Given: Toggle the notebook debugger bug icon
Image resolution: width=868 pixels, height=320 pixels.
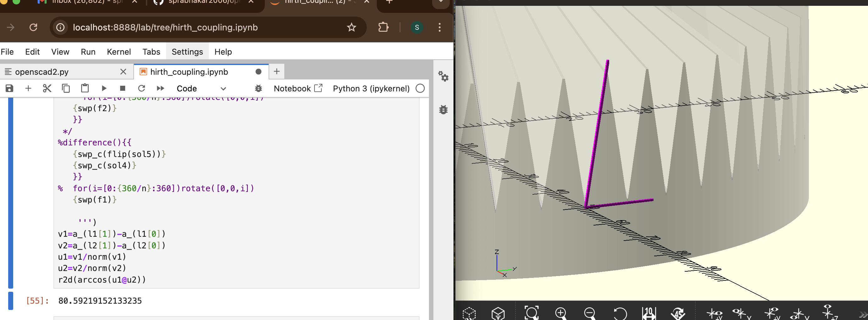Looking at the screenshot, I should [x=259, y=89].
